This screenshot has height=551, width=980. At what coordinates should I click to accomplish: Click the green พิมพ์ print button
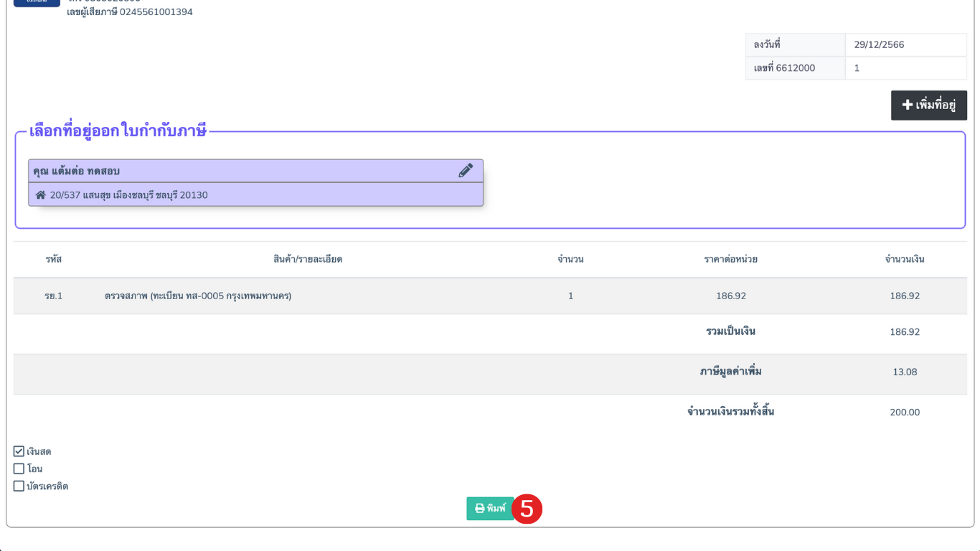point(490,509)
